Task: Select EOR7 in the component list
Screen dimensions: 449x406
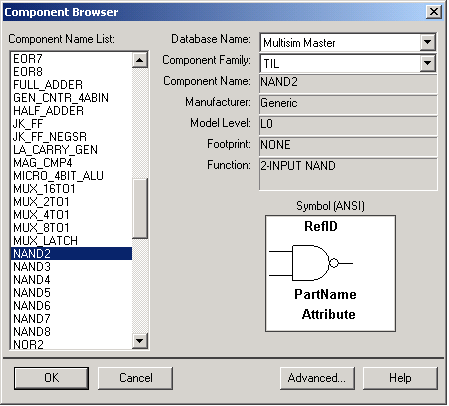Action: click(x=71, y=59)
